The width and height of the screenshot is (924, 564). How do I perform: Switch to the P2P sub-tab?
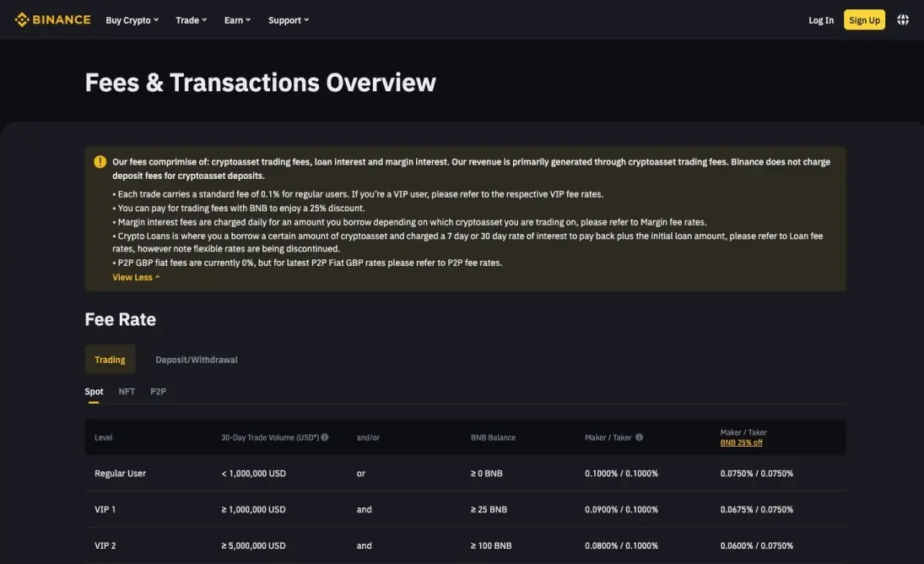click(158, 391)
